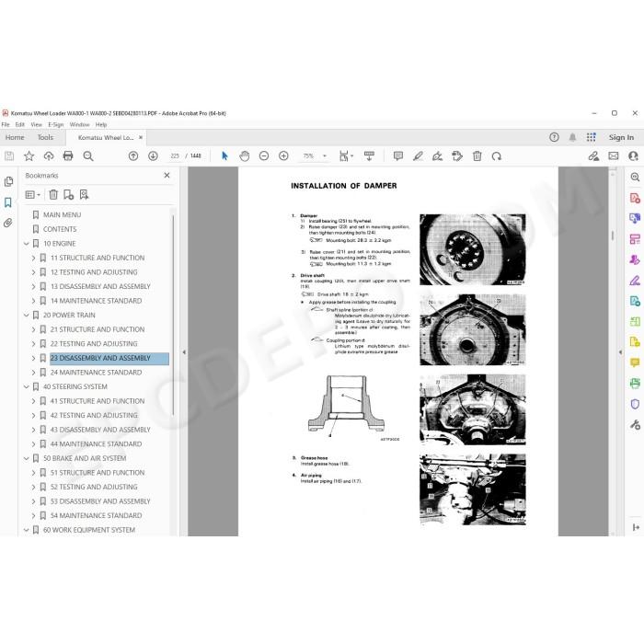Collapse the right tools pane arrow
Screen dimensions: 644x644
tap(620, 352)
